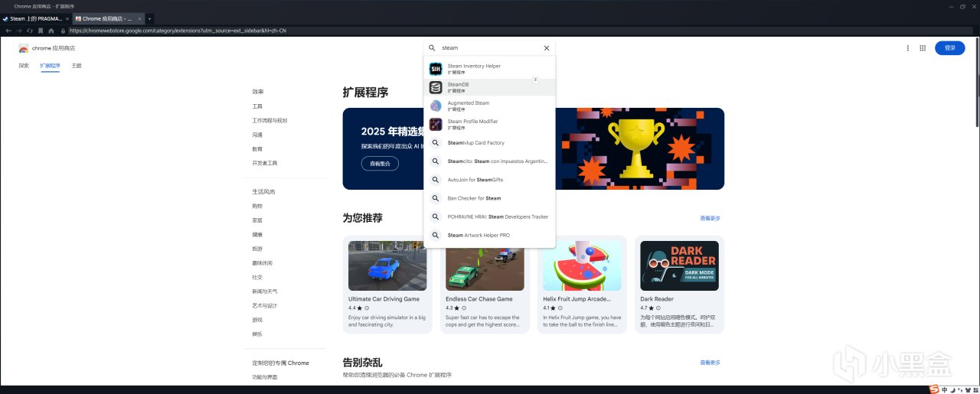
Task: Toggle the 中 Chinese input mode indicator
Action: pyautogui.click(x=944, y=389)
